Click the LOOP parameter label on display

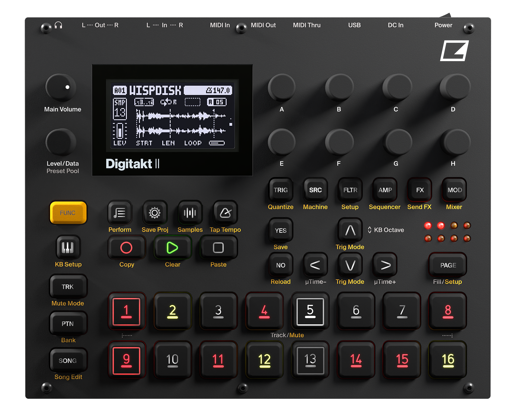(x=193, y=143)
